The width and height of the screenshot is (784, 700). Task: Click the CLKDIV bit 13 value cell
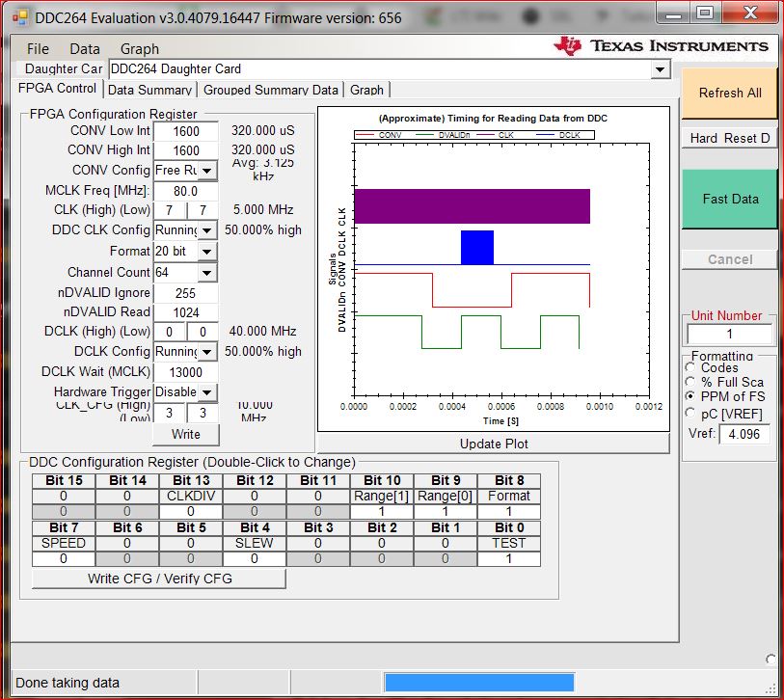coord(191,511)
